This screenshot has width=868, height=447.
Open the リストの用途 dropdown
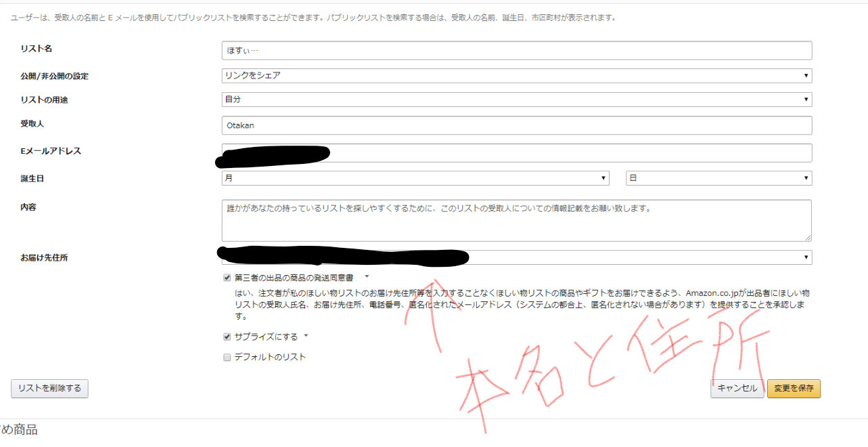pos(517,100)
